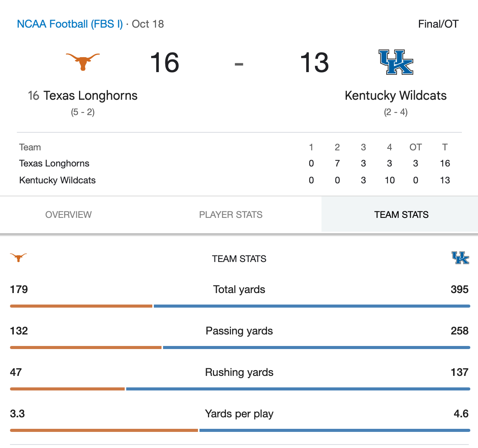Screen dimensions: 478x448
Task: Click small Longhorns icon in Team Stats header
Action: click(x=18, y=257)
